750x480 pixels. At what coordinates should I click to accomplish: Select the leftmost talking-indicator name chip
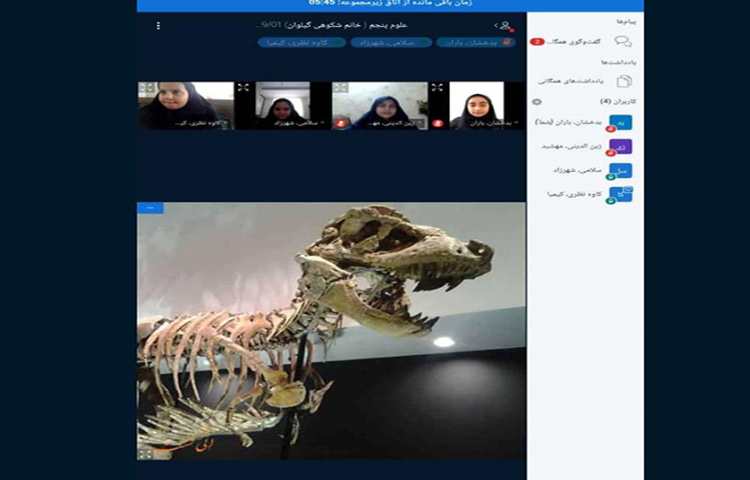tap(297, 42)
